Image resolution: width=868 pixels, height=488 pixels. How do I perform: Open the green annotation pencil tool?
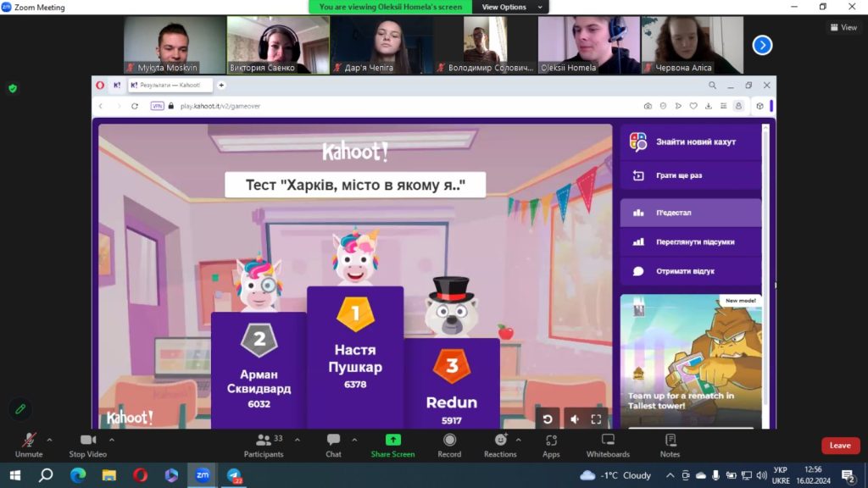pyautogui.click(x=20, y=409)
